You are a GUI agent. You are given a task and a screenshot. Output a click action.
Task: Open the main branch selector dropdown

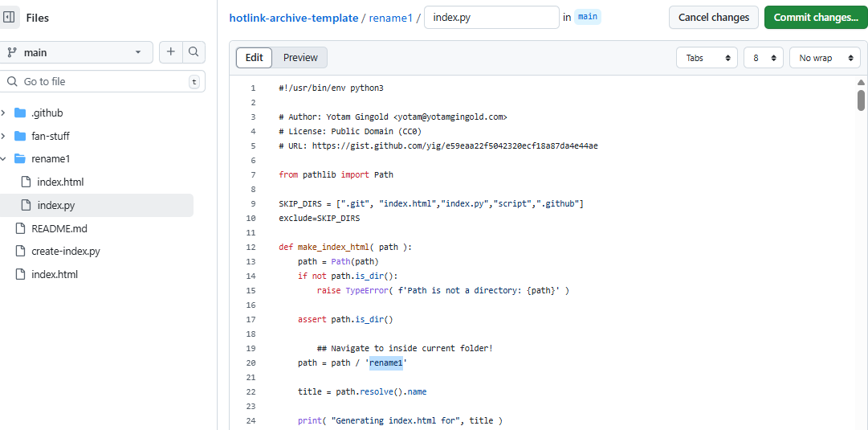pos(75,52)
